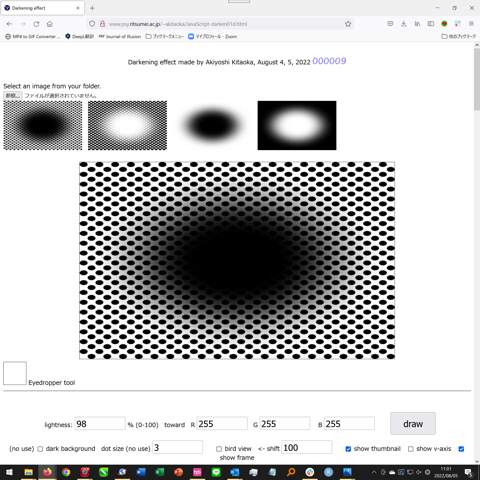480x480 pixels.
Task: Open the Windows Start menu
Action: (9, 472)
